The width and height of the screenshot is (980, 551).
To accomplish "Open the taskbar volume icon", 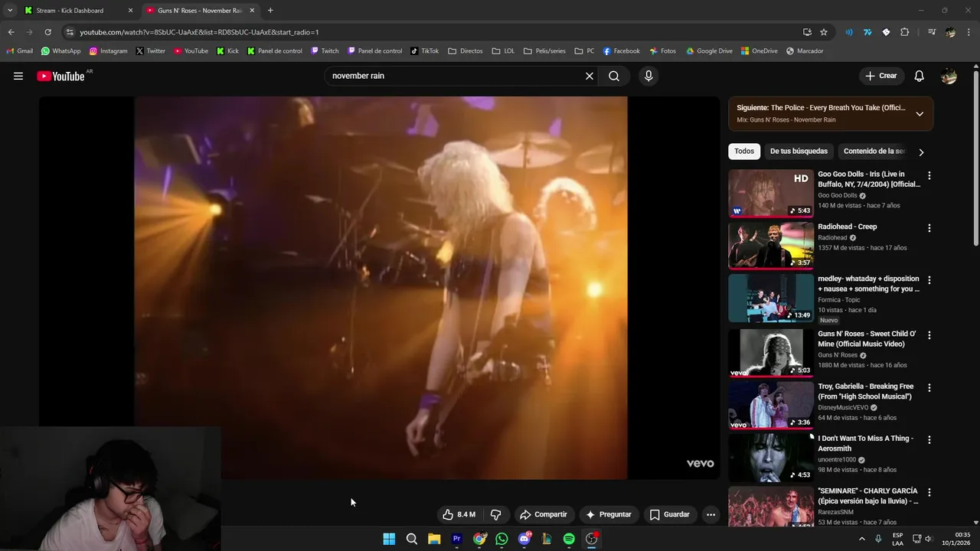I will pyautogui.click(x=929, y=539).
